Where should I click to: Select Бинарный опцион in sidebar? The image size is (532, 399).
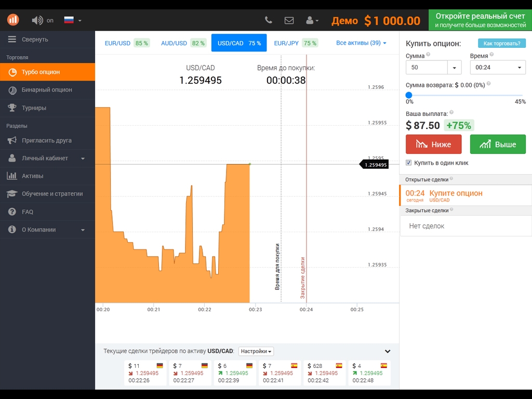(x=47, y=90)
